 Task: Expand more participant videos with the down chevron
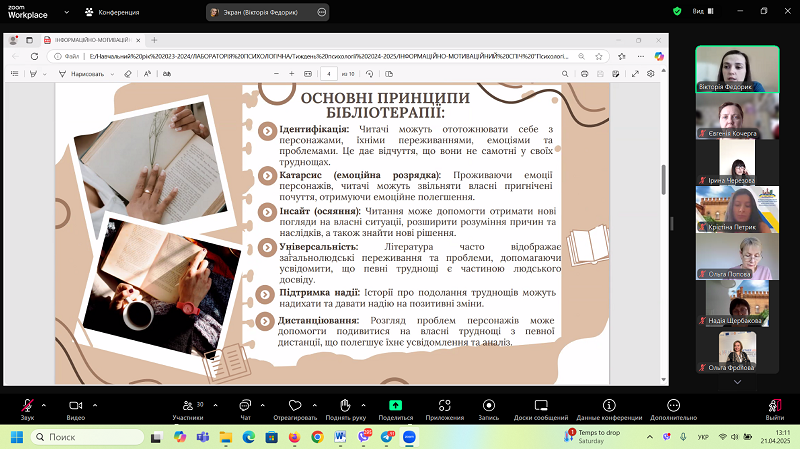[737, 382]
